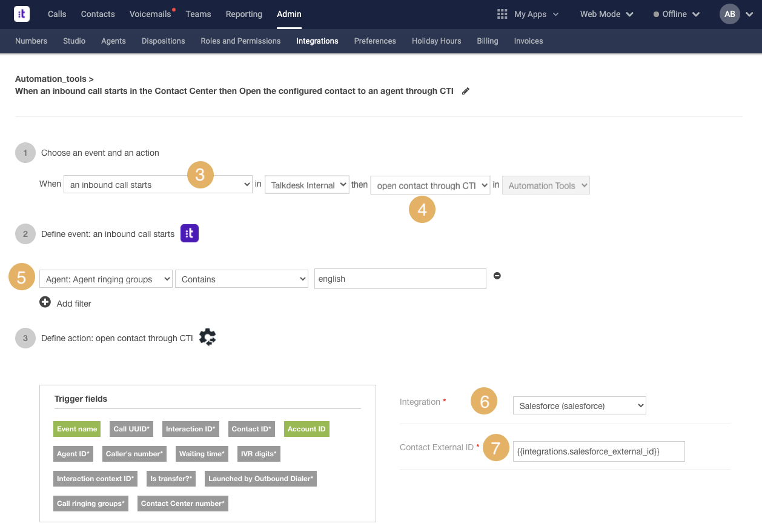
Task: Open the Talkdesk Internal dropdown
Action: tap(307, 185)
